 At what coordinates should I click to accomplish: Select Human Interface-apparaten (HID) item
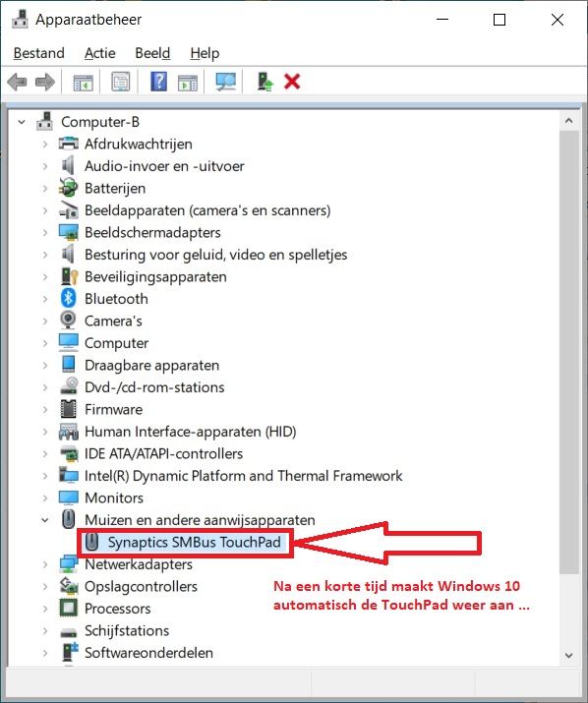pos(190,432)
